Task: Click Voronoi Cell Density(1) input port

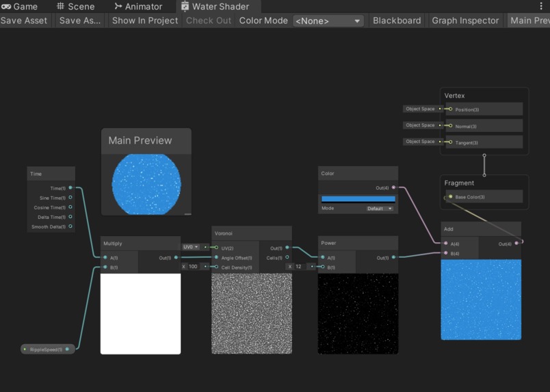Action: [216, 267]
